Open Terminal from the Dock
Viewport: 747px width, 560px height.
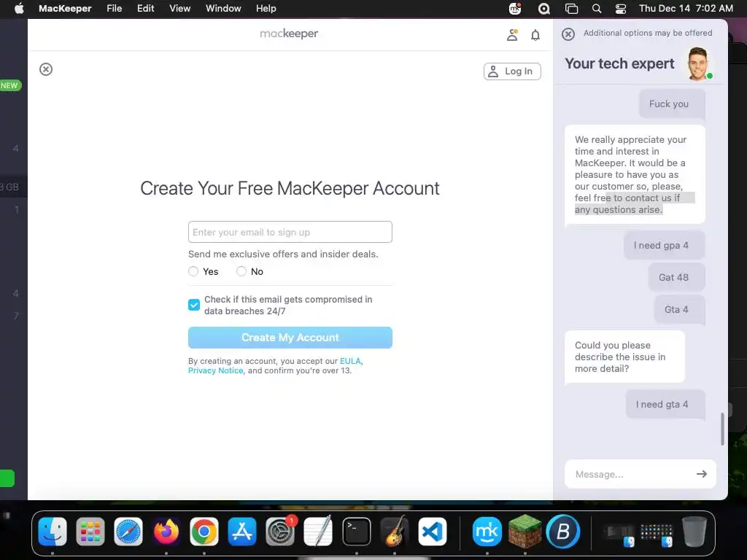point(356,532)
